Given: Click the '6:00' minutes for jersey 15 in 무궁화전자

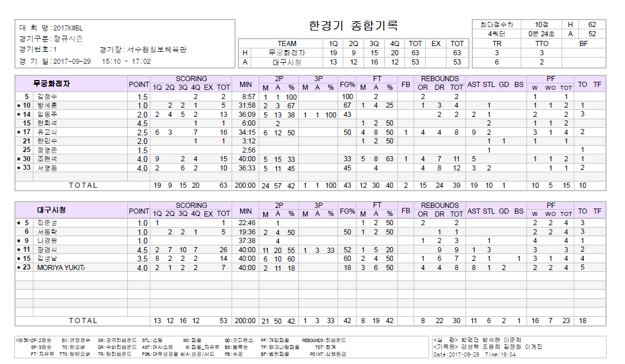Looking at the screenshot, I should tap(249, 123).
